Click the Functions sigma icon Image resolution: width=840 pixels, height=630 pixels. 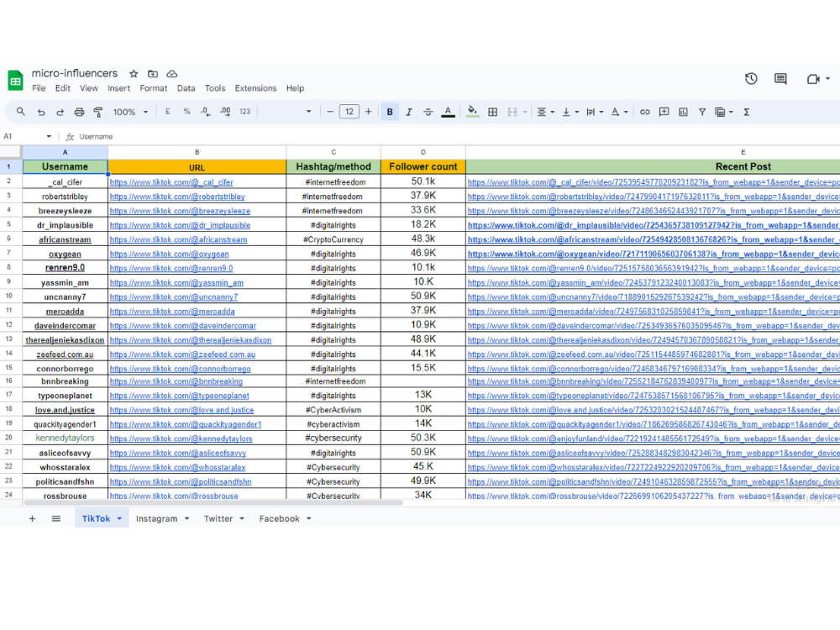[x=746, y=111]
